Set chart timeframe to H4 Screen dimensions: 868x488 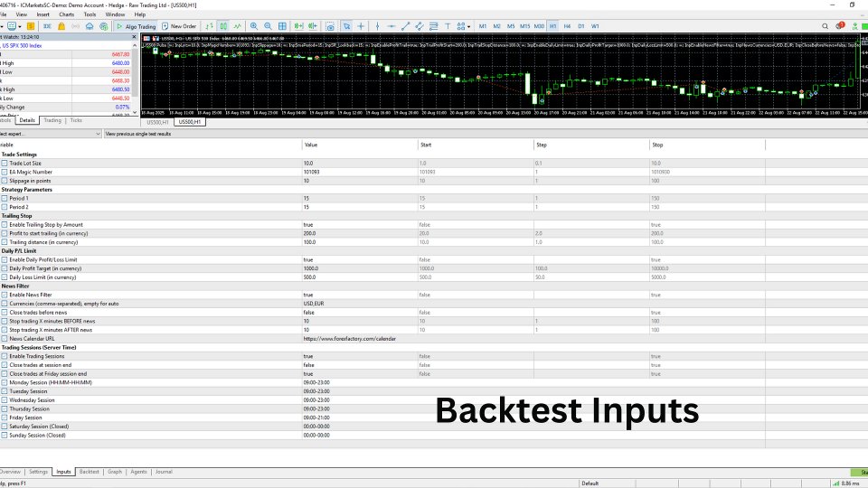[567, 26]
